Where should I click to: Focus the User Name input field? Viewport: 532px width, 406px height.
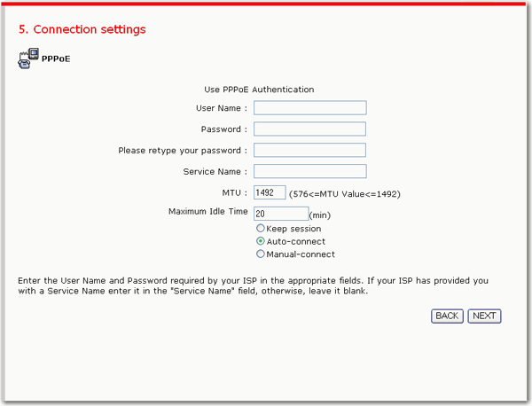309,108
